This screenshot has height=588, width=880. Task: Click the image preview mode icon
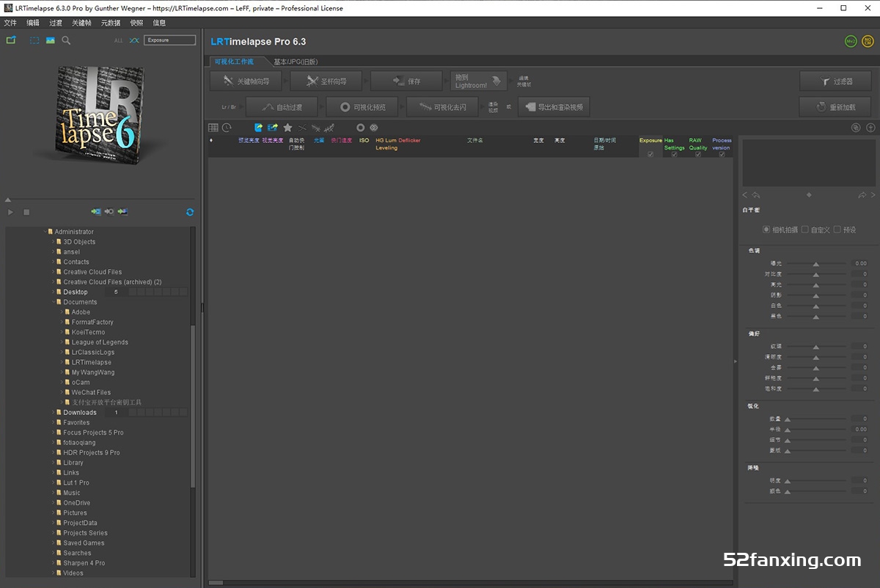click(51, 40)
